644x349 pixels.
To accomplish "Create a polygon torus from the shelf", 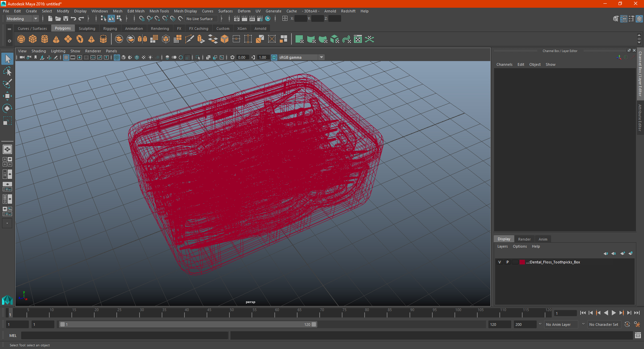I will (80, 39).
